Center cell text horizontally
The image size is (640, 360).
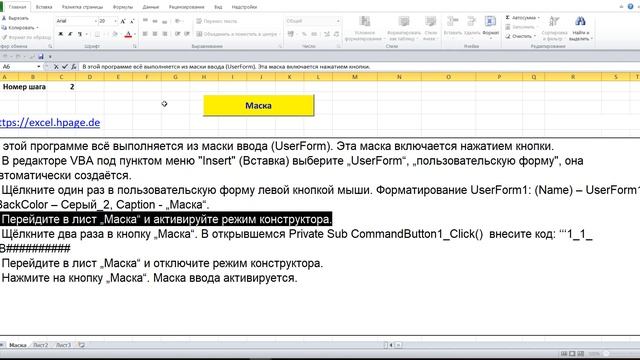tap(155, 34)
